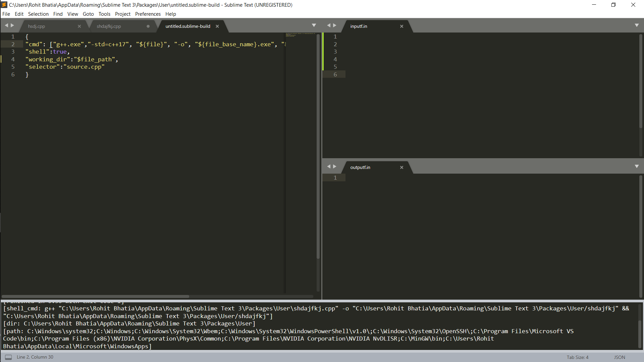
Task: Go to previous tab in outputf.in pane
Action: coord(329,167)
